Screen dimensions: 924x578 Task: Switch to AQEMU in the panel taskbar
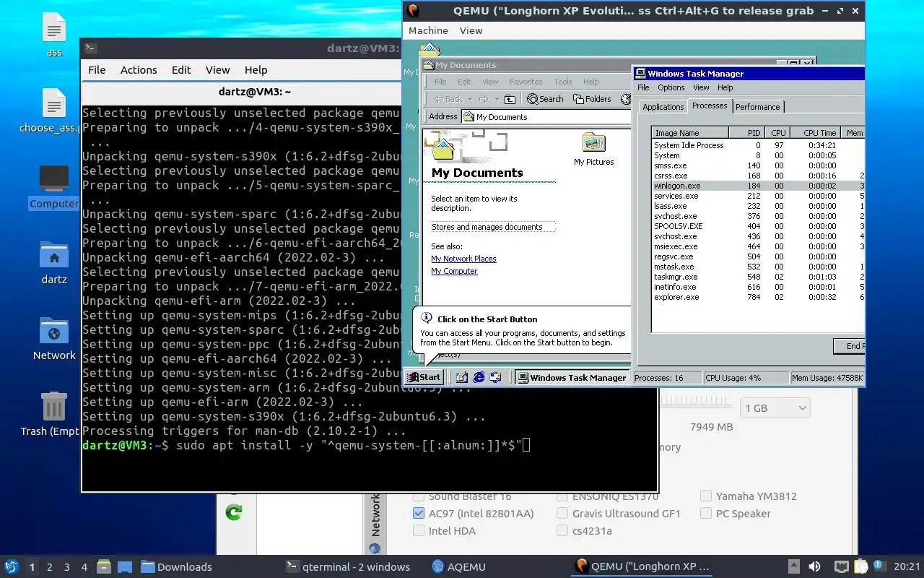(x=458, y=567)
